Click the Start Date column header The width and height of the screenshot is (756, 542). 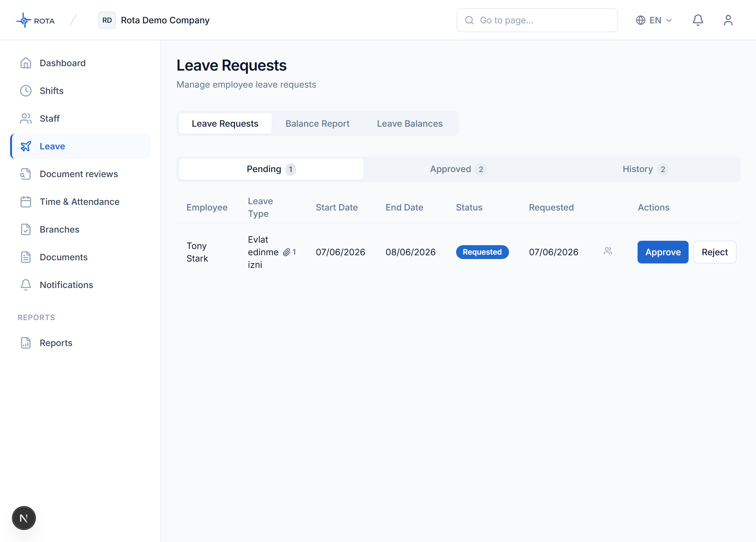[x=337, y=207]
